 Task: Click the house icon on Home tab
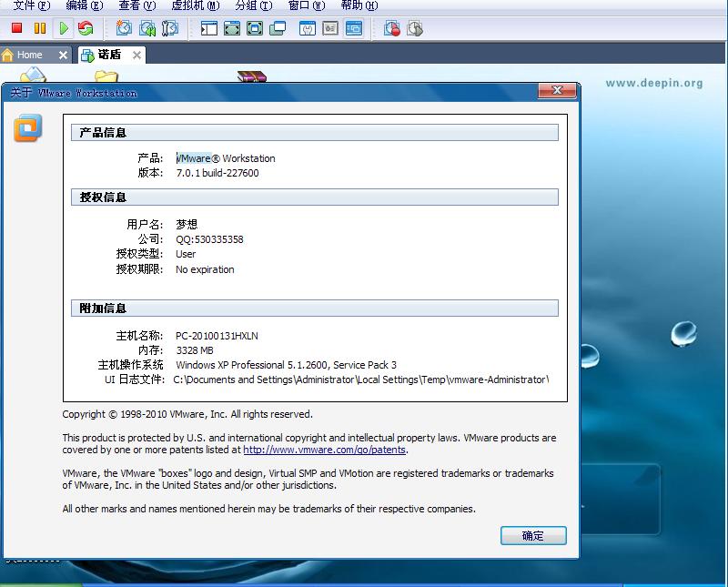[x=7, y=55]
